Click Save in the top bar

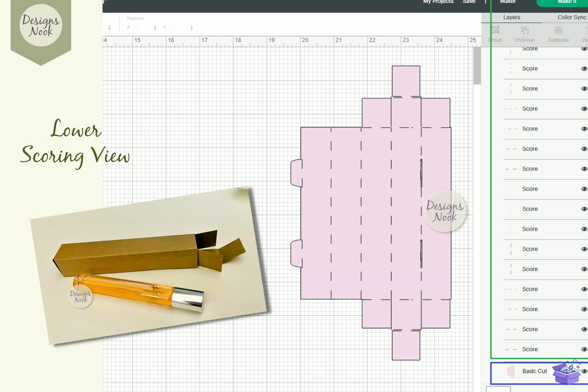[469, 2]
